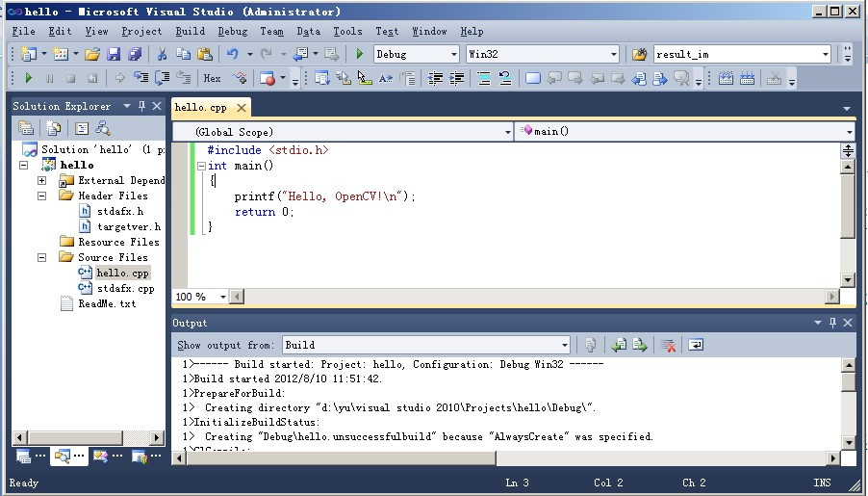Toggle Hex display button
868x496 pixels.
212,78
